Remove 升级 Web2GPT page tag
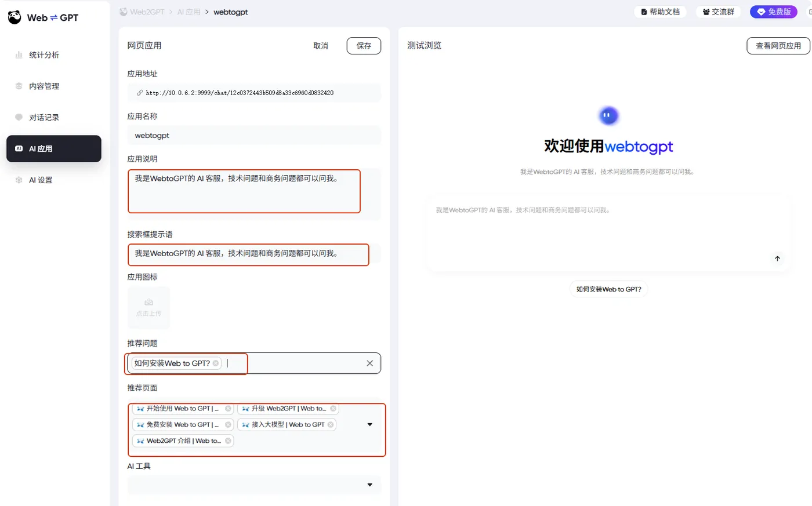This screenshot has width=812, height=506. pyautogui.click(x=333, y=409)
